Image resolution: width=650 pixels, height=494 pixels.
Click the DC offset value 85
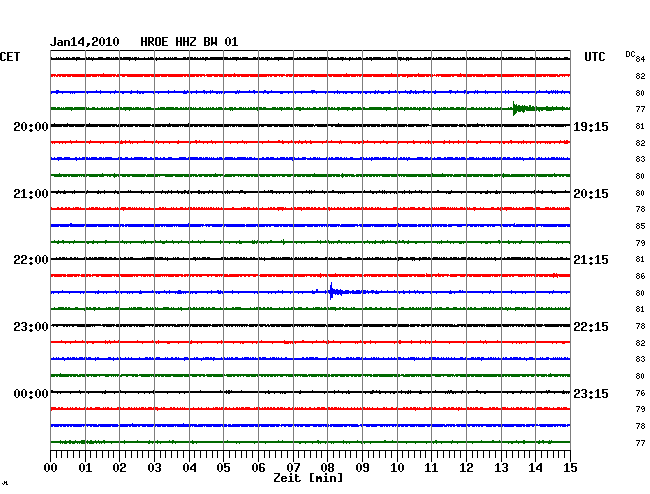tap(640, 226)
